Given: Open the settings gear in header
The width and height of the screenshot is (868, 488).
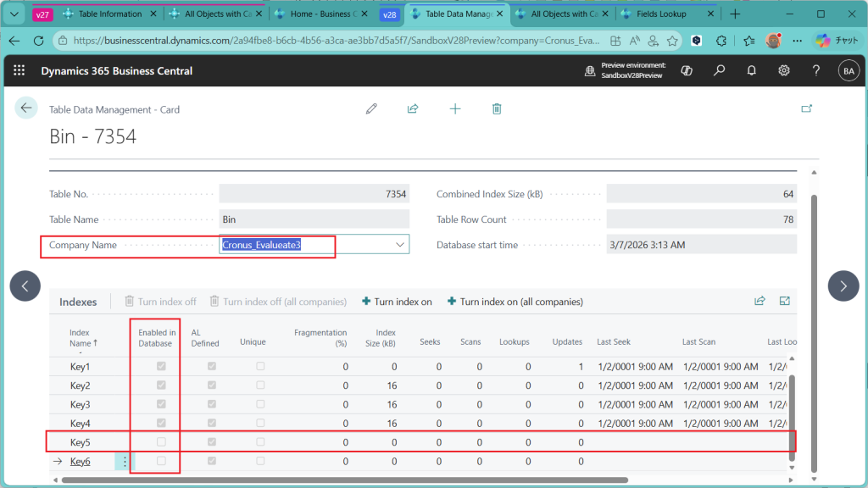Looking at the screenshot, I should point(784,71).
